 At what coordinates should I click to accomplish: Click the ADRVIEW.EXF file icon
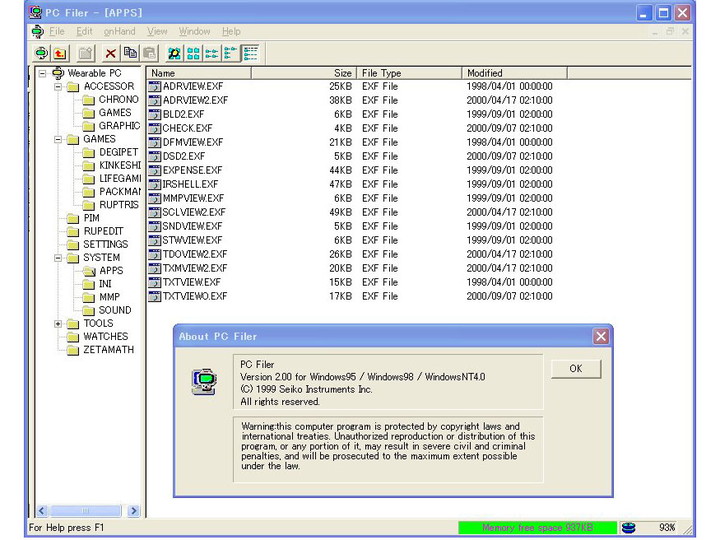pos(155,86)
